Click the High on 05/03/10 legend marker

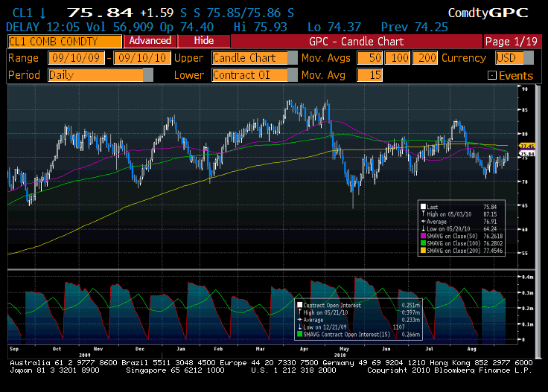[x=424, y=213]
